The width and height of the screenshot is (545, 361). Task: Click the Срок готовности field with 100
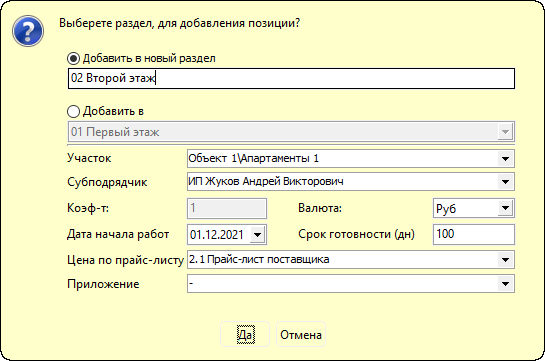[474, 234]
